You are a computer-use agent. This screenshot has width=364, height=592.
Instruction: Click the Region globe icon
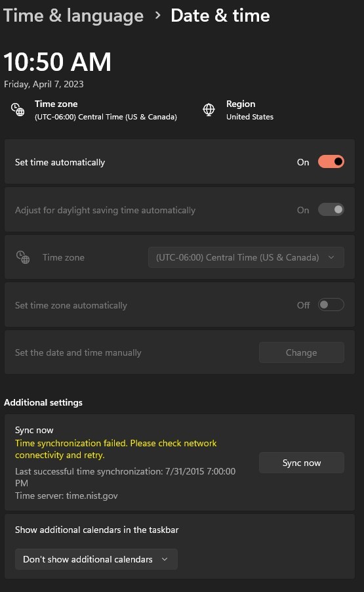tap(209, 110)
